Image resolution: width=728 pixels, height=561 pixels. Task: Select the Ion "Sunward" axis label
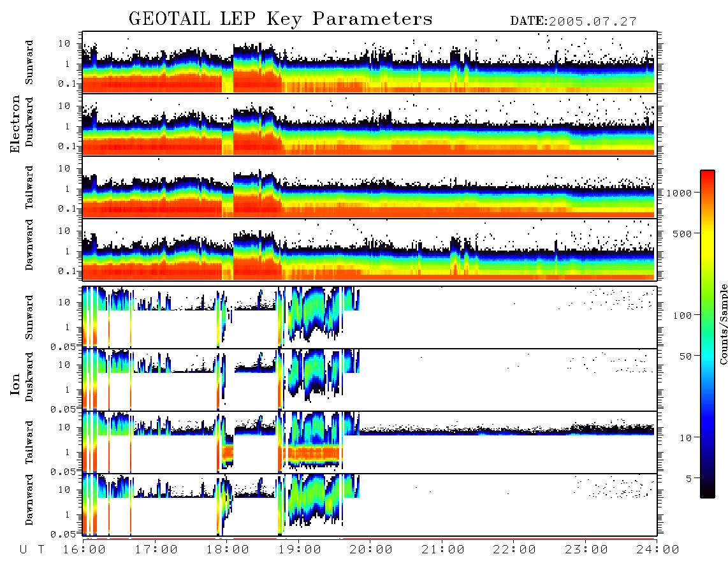pyautogui.click(x=29, y=317)
